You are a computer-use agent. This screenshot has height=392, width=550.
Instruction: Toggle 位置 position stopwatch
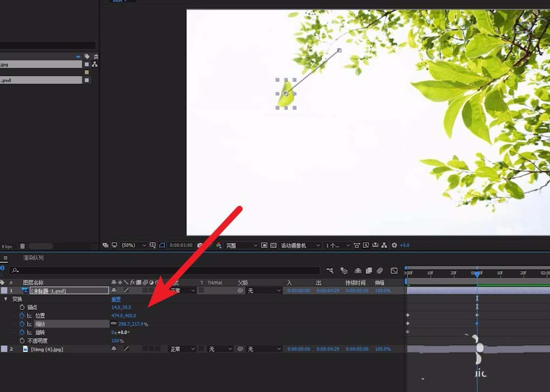(22, 316)
